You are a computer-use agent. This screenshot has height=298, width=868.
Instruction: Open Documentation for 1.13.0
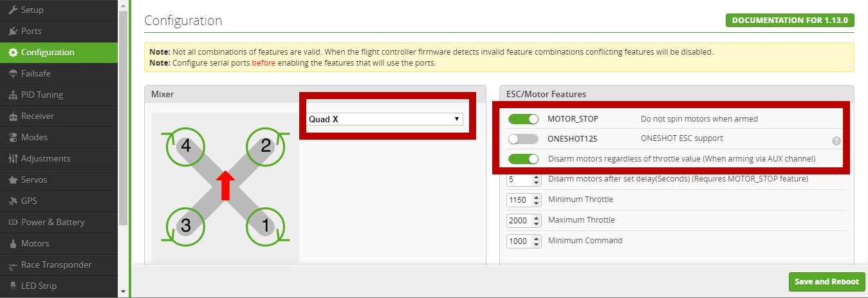(x=790, y=20)
